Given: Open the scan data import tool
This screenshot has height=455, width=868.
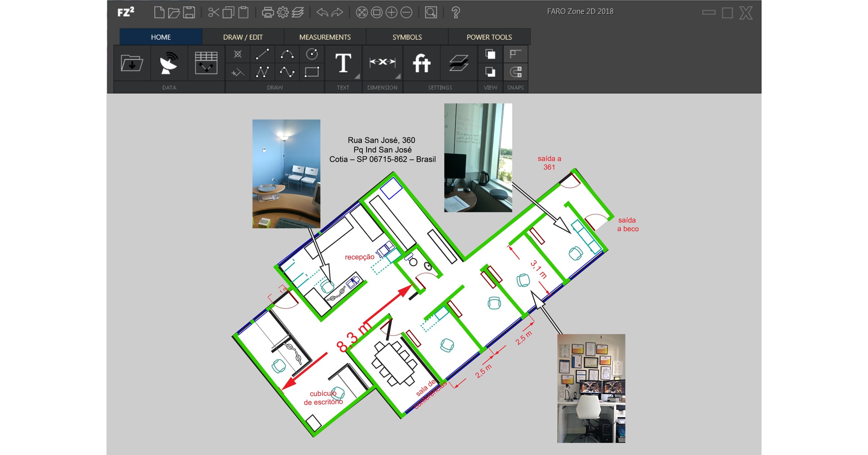Looking at the screenshot, I should [169, 64].
